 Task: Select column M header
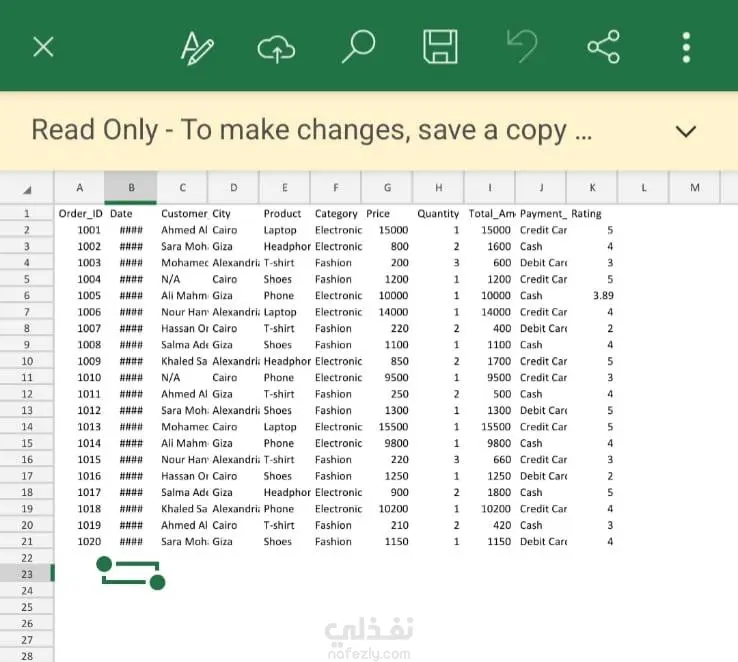click(695, 188)
